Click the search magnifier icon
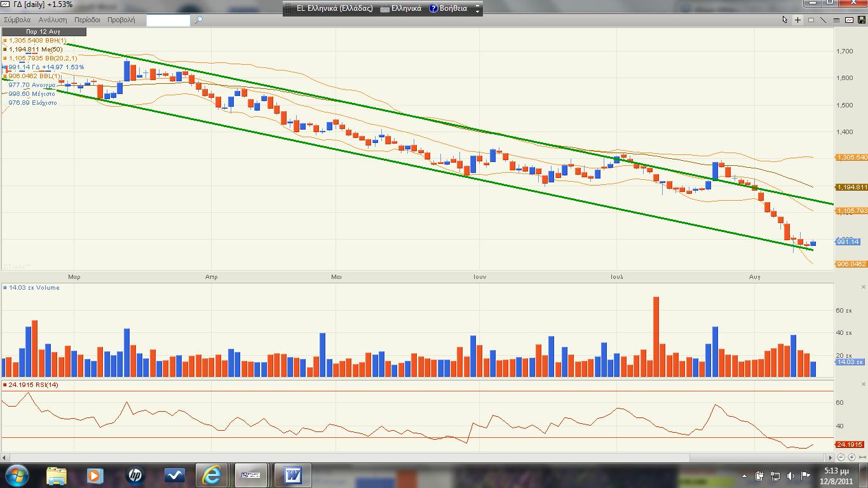The image size is (868, 488). point(198,20)
